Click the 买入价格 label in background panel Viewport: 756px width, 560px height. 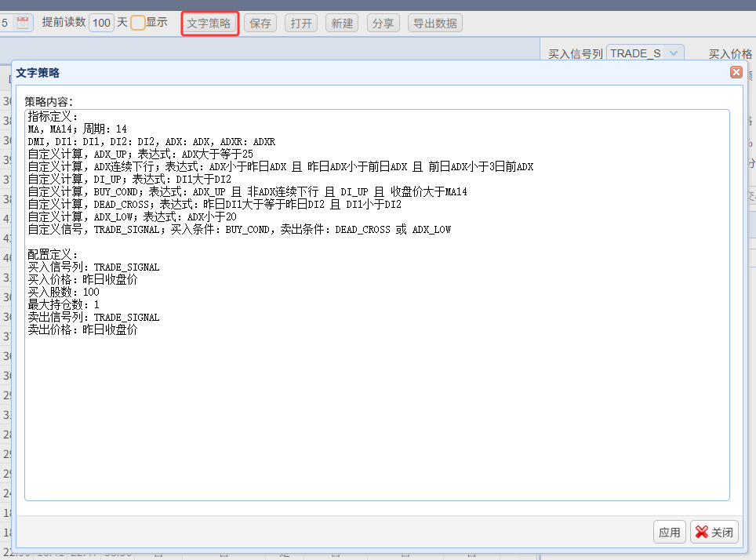pyautogui.click(x=730, y=53)
